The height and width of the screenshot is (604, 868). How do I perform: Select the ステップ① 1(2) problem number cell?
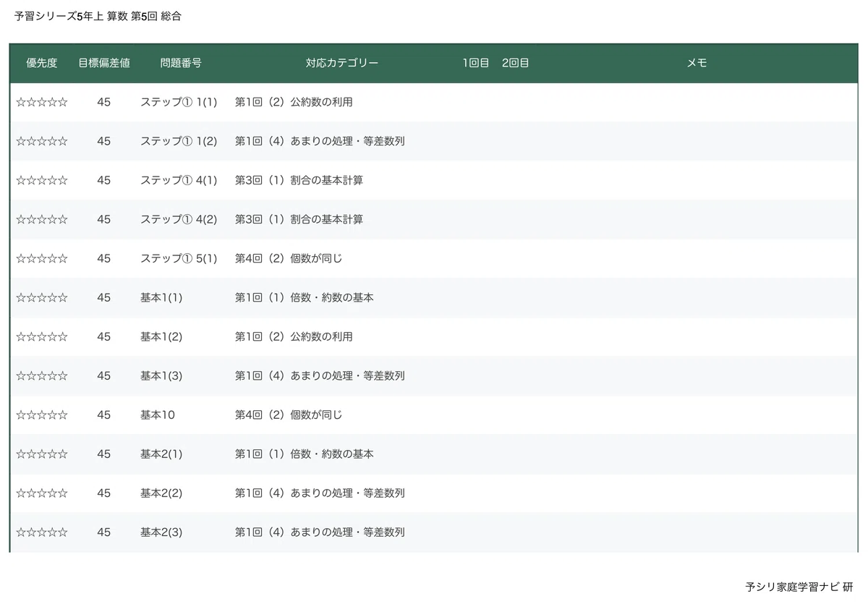(x=179, y=142)
